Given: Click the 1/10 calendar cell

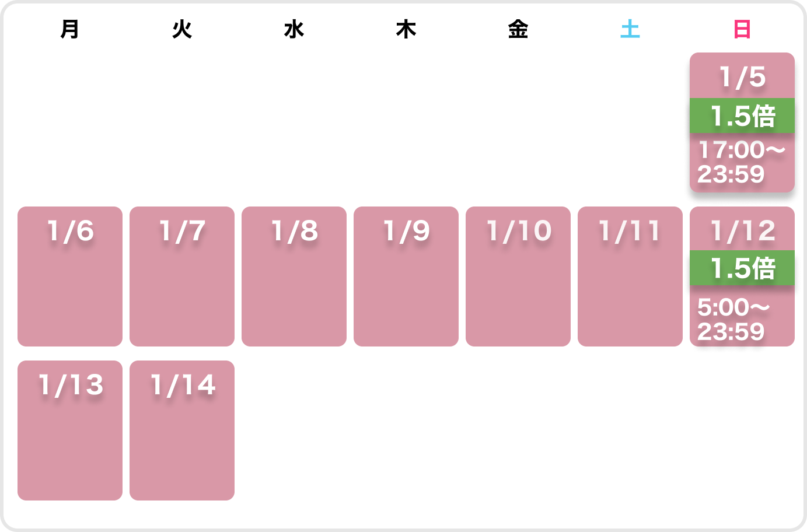Looking at the screenshot, I should pos(518,276).
